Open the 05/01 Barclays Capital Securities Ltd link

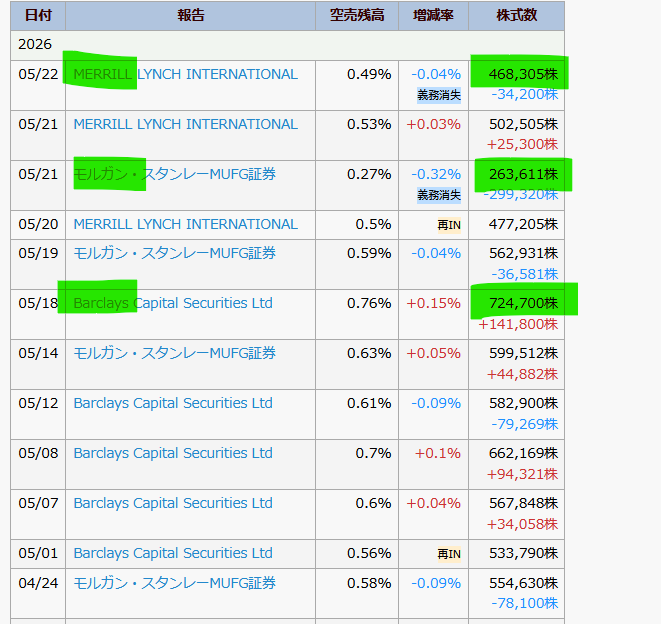pyautogui.click(x=173, y=553)
